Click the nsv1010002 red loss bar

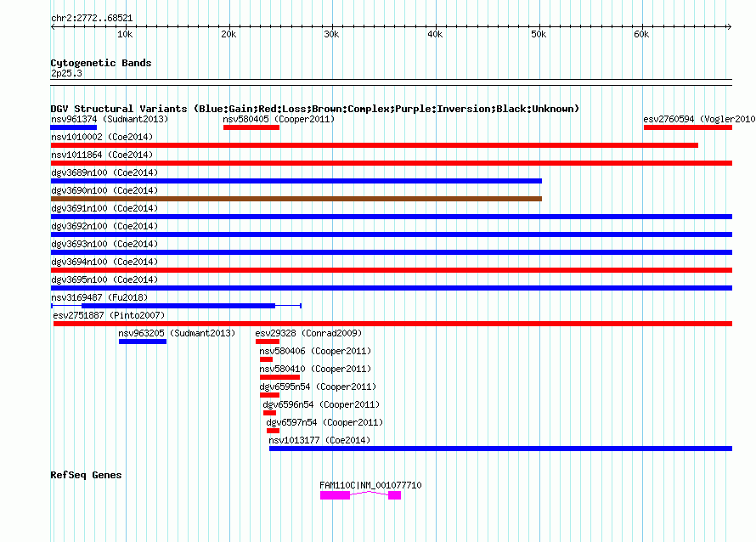[x=374, y=145]
